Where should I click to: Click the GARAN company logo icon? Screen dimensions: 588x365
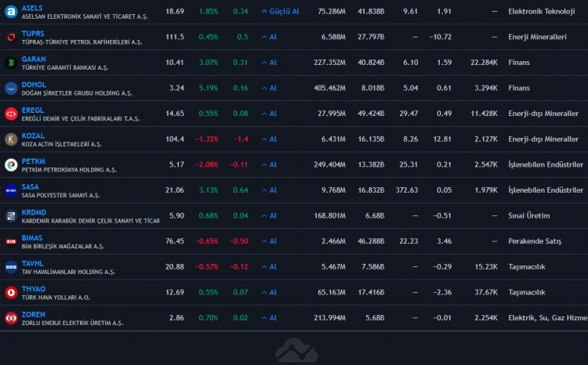click(11, 63)
